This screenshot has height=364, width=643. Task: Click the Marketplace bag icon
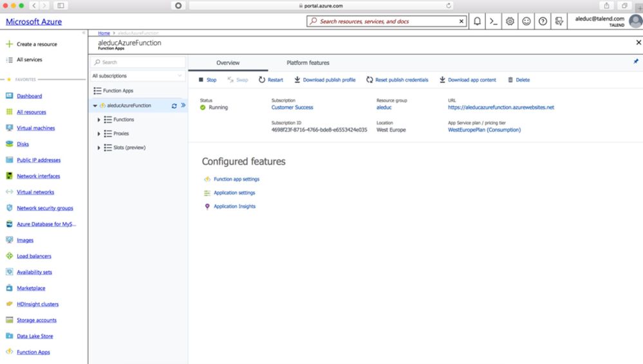tap(10, 287)
